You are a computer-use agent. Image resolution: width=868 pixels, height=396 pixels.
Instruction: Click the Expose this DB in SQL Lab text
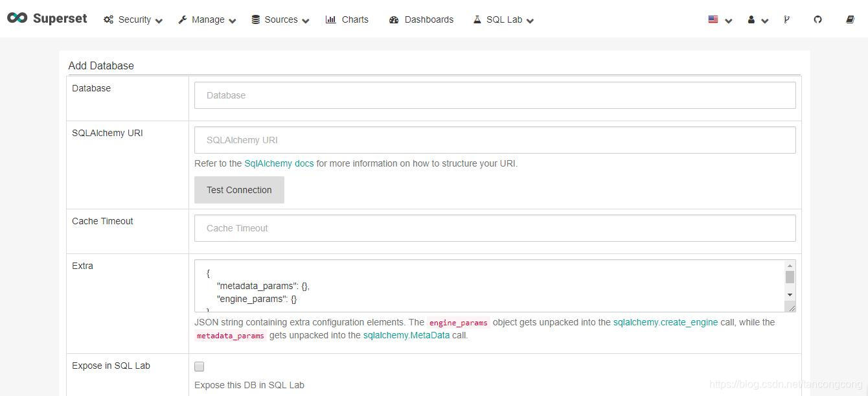click(x=249, y=385)
